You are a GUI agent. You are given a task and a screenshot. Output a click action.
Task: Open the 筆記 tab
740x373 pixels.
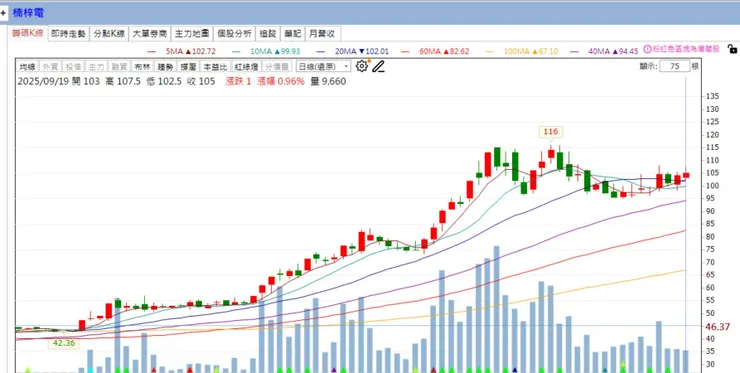point(293,34)
